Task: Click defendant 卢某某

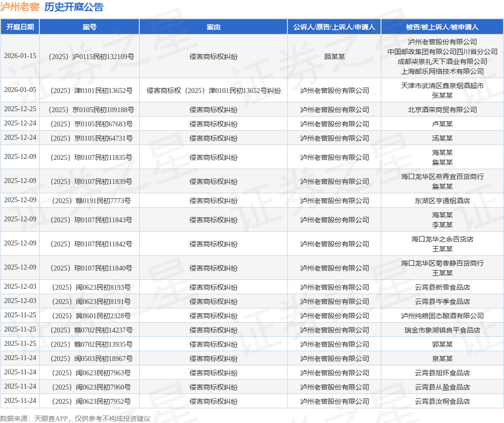Action: tap(442, 124)
